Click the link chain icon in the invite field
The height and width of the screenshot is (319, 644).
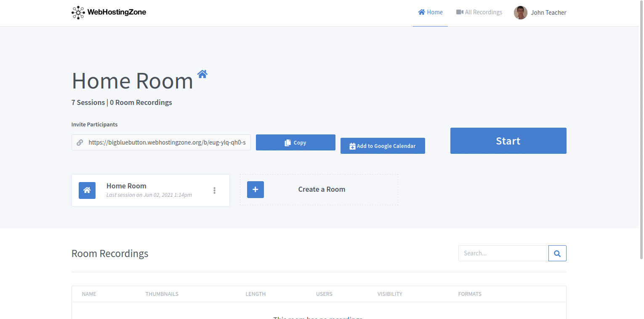80,142
